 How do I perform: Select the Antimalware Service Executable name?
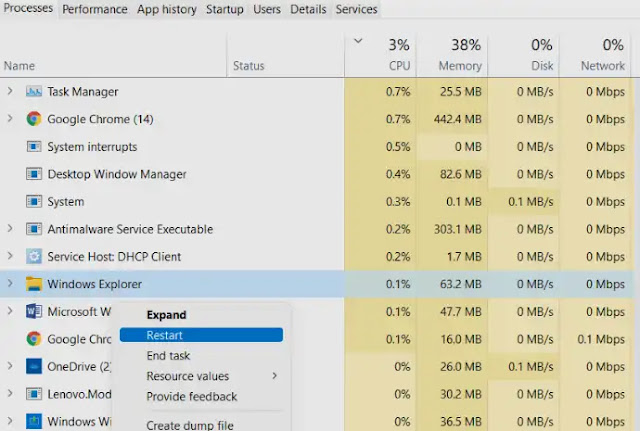click(x=130, y=229)
